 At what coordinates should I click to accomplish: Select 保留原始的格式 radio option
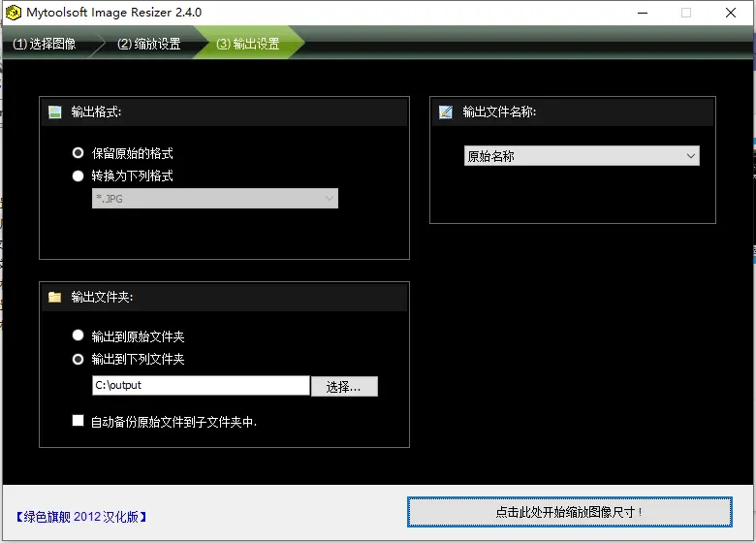click(79, 153)
